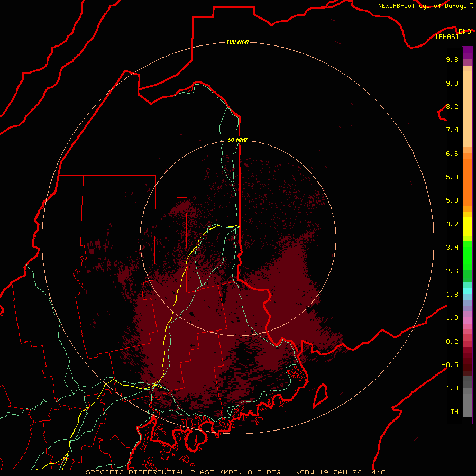Image resolution: width=476 pixels, height=476 pixels.
Task: Click the 50 NMI range ring label
Action: click(237, 140)
